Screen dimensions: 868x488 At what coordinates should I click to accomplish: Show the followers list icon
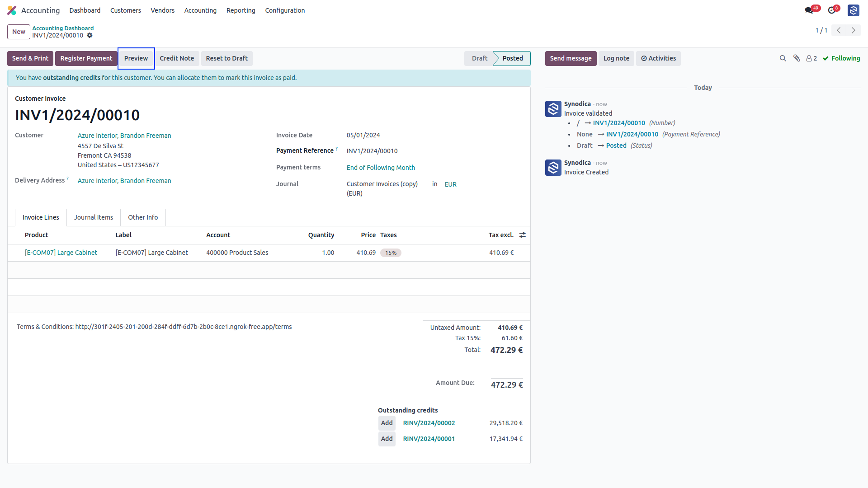tap(811, 58)
